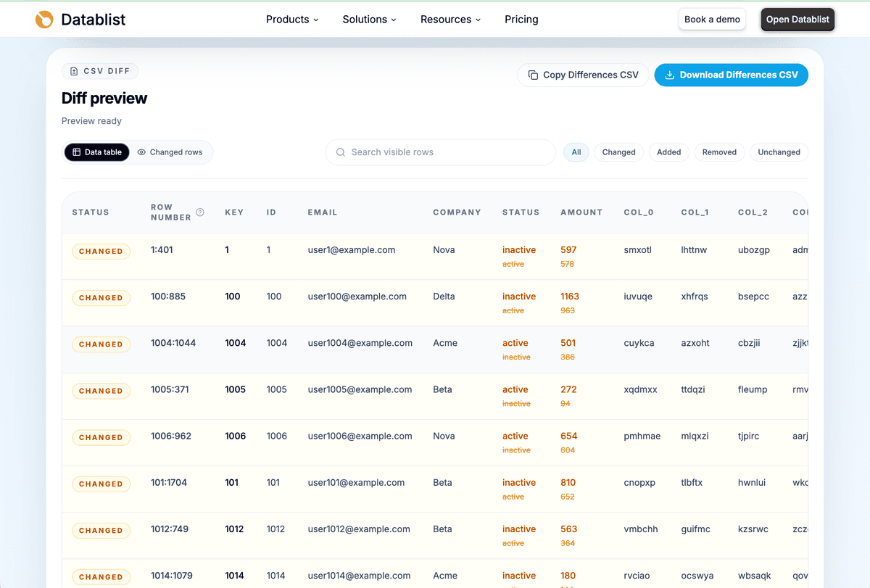Click the CHANGED badge in row 101:1704
The height and width of the screenshot is (588, 870).
coord(101,484)
